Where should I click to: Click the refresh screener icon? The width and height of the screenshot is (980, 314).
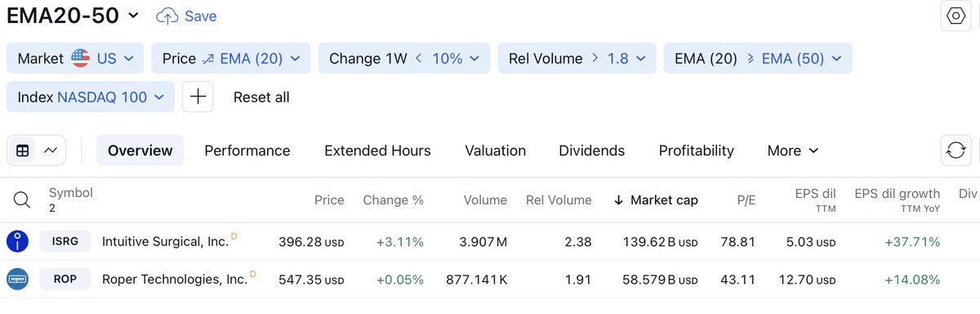[x=955, y=150]
